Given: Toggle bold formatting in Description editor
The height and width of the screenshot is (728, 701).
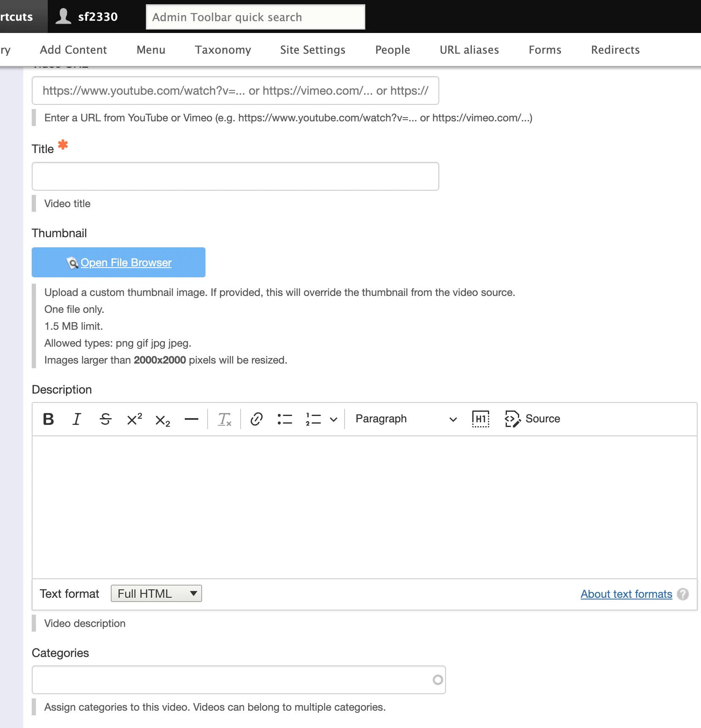Looking at the screenshot, I should coord(48,419).
